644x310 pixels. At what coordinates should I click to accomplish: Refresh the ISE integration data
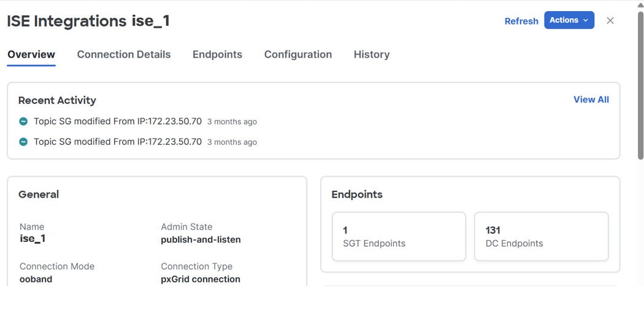pyautogui.click(x=521, y=21)
